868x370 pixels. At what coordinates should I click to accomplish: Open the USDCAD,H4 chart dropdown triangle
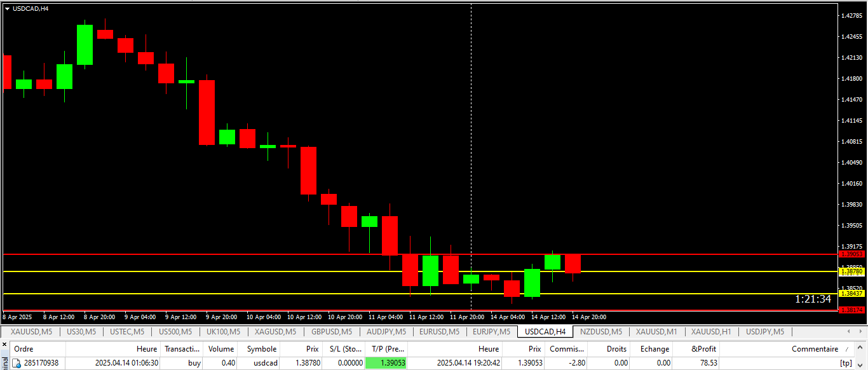coord(7,8)
